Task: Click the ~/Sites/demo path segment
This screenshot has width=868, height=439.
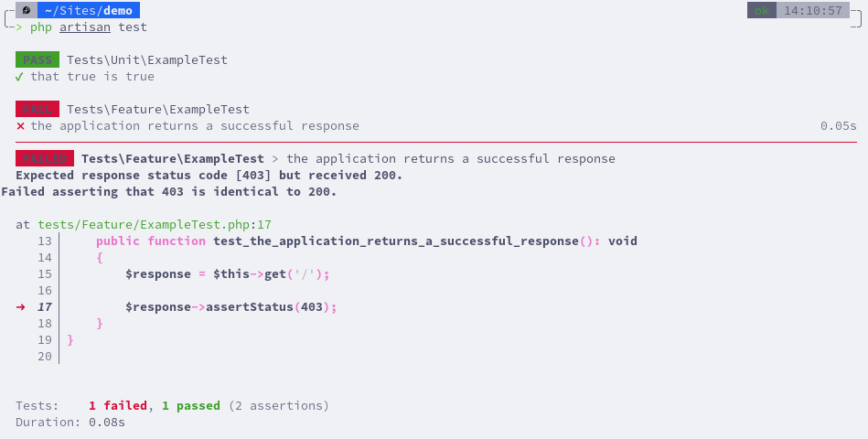Action: click(x=89, y=10)
